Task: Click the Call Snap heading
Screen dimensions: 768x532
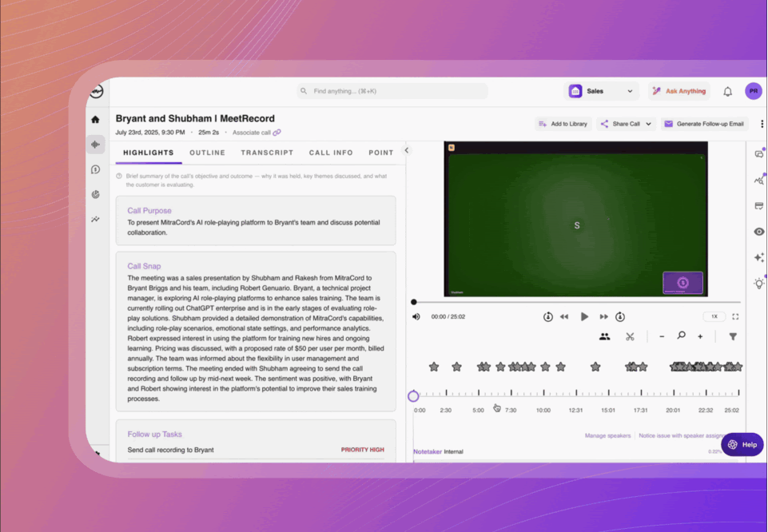Action: point(144,266)
